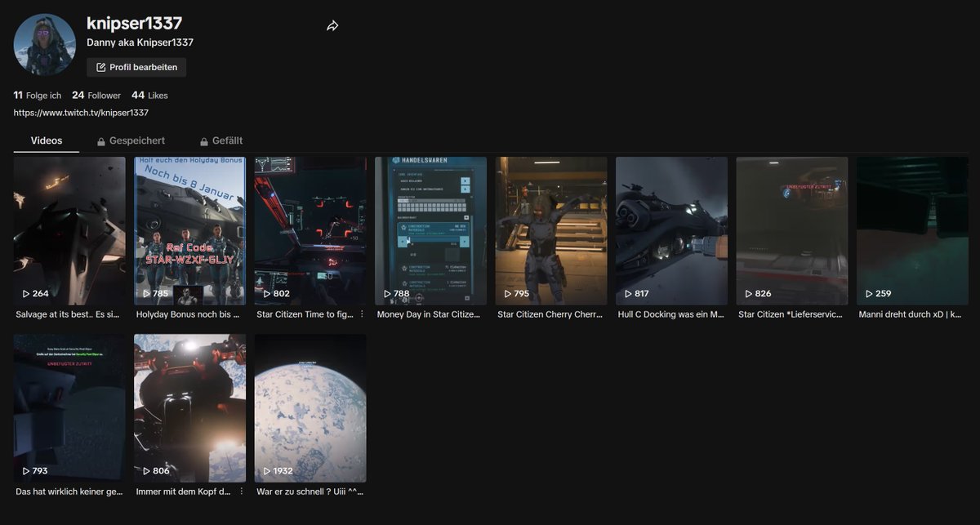Click the title Hull C Docking was ein M...
The height and width of the screenshot is (525, 980).
[670, 314]
